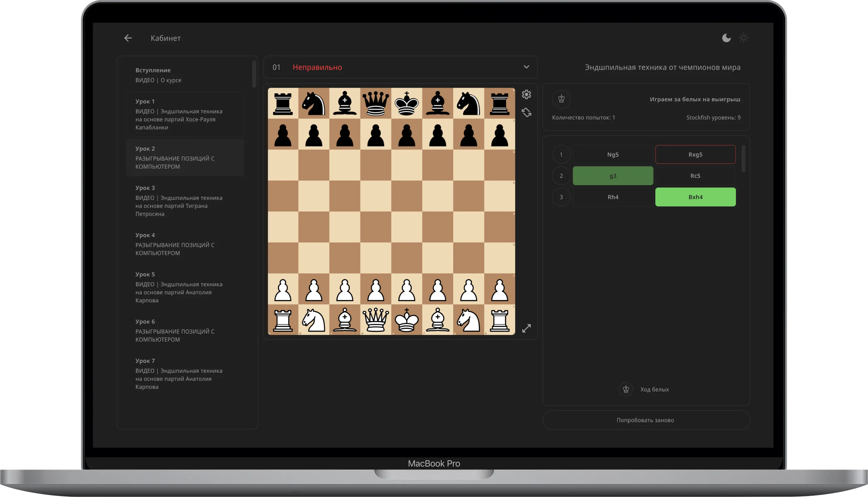
Task: Click the highlighted Bxh4 move
Action: pos(695,197)
